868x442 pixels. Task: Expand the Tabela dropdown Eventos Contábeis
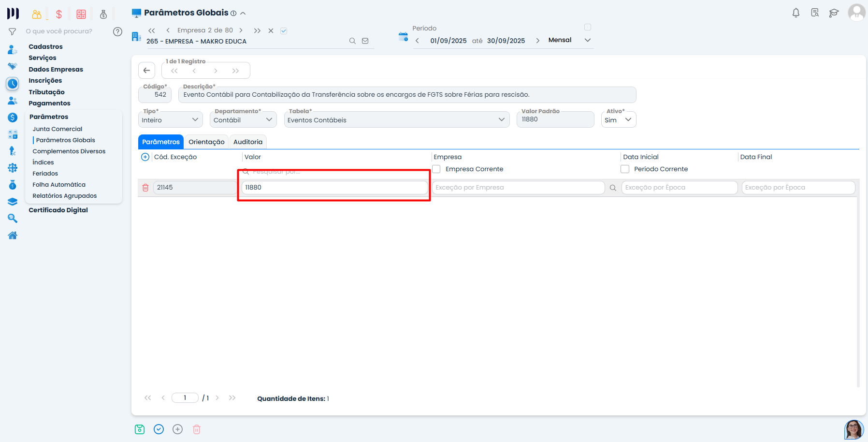(396, 120)
